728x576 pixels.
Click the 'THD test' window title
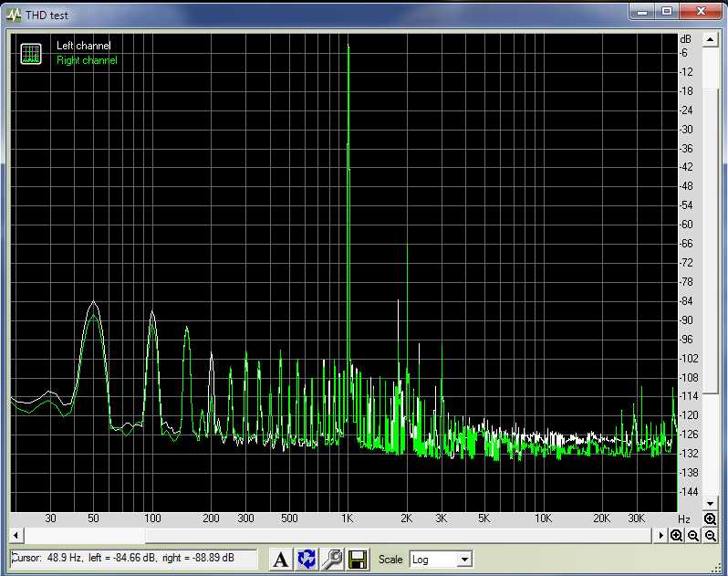(47, 16)
